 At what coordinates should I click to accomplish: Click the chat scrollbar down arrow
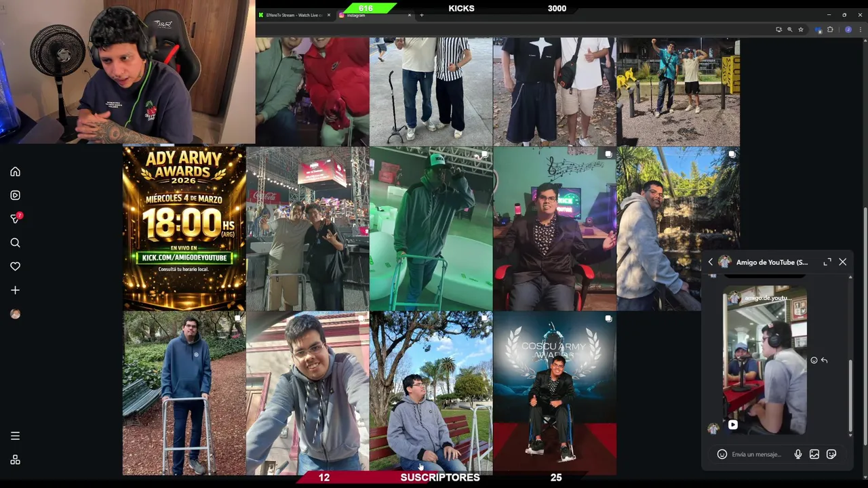coord(850,434)
